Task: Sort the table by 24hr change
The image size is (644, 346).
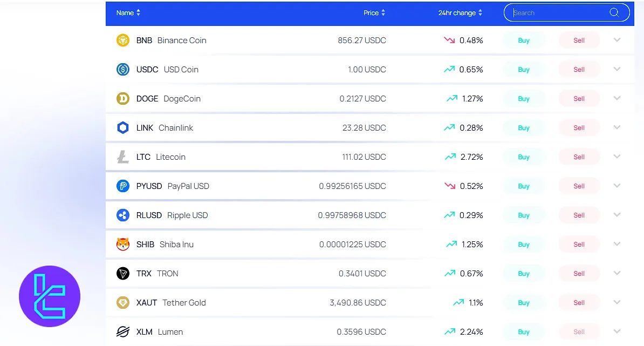Action: (x=460, y=13)
